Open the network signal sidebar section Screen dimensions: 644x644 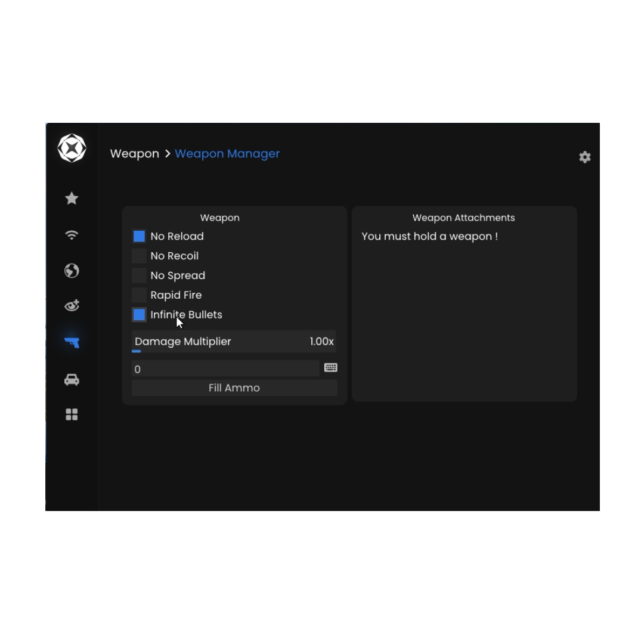click(72, 235)
